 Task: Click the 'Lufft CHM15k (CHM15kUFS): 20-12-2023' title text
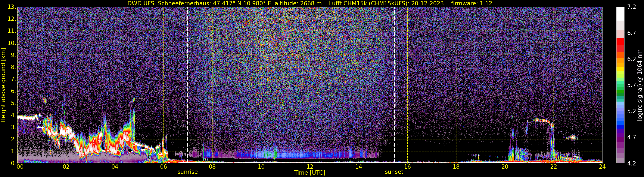tap(386, 3)
